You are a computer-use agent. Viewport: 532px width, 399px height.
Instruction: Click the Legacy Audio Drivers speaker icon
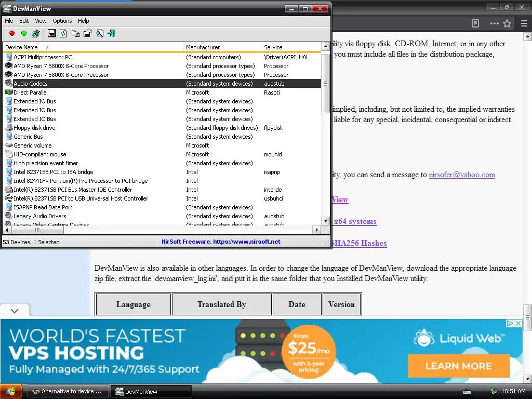tap(9, 216)
